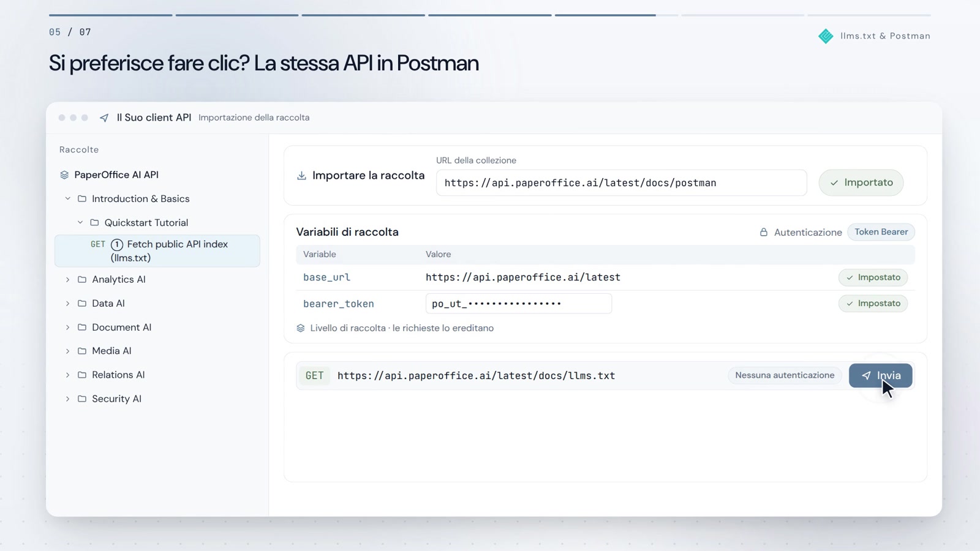Click the Impostato check badge for bearer_token

click(873, 304)
